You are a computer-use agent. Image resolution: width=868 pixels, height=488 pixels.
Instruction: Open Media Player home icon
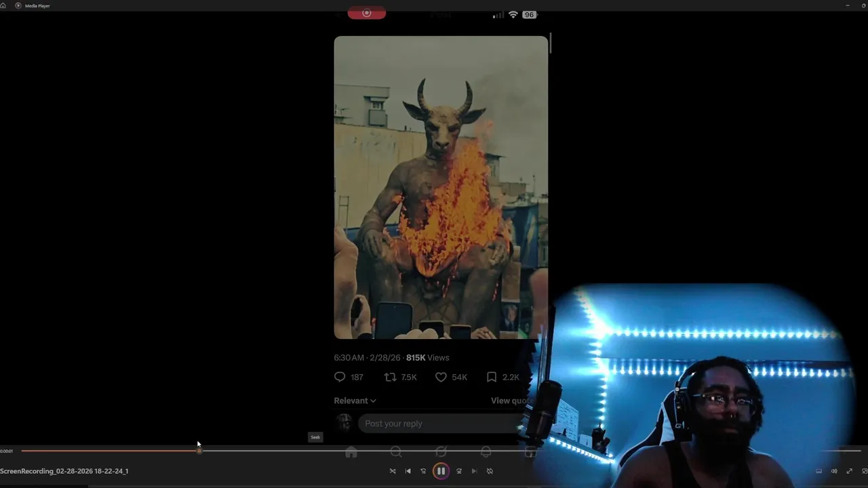(3, 5)
